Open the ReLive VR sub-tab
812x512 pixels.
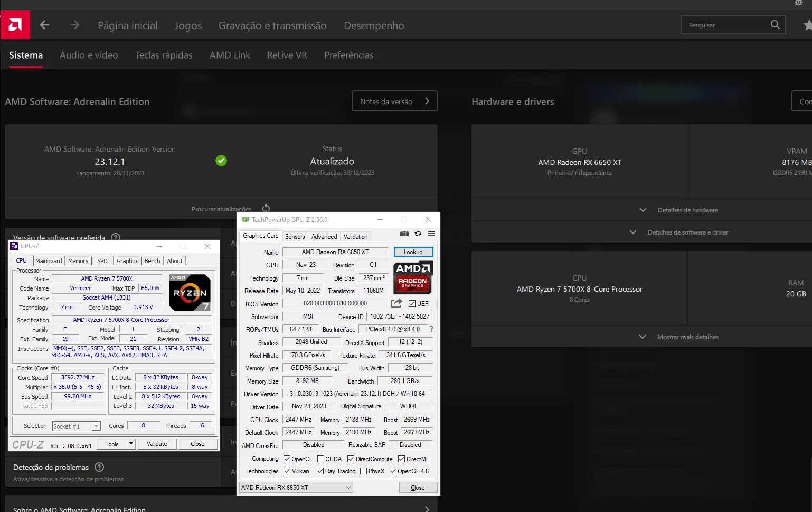(x=287, y=55)
